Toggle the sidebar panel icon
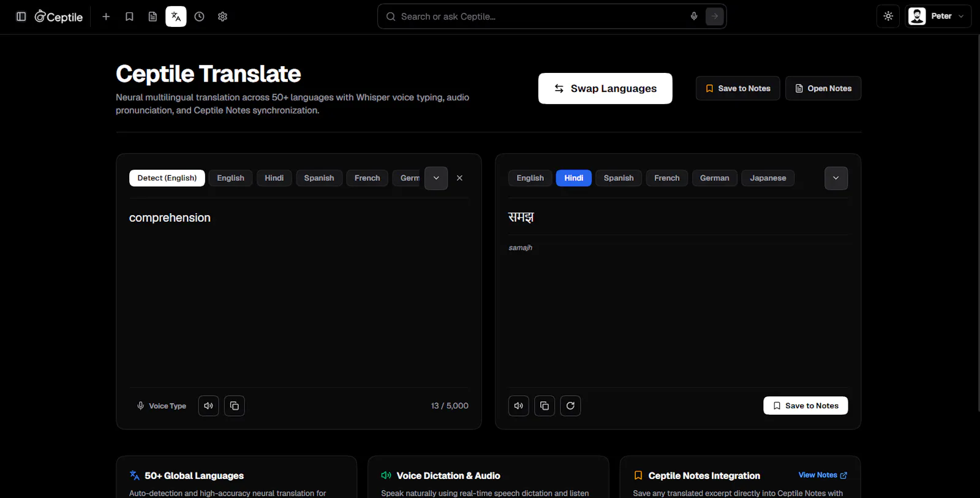The height and width of the screenshot is (498, 980). (21, 17)
